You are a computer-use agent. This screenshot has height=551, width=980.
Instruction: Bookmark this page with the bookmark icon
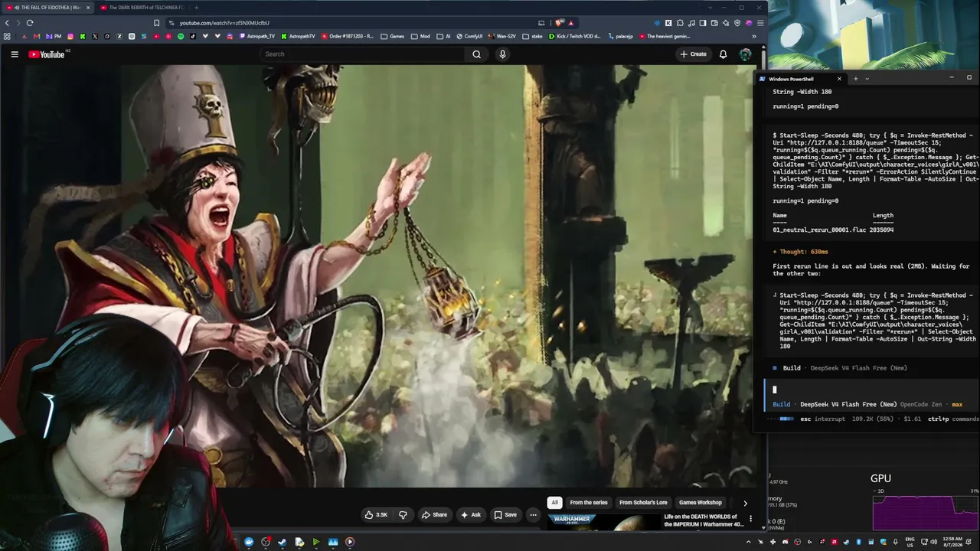pyautogui.click(x=157, y=23)
